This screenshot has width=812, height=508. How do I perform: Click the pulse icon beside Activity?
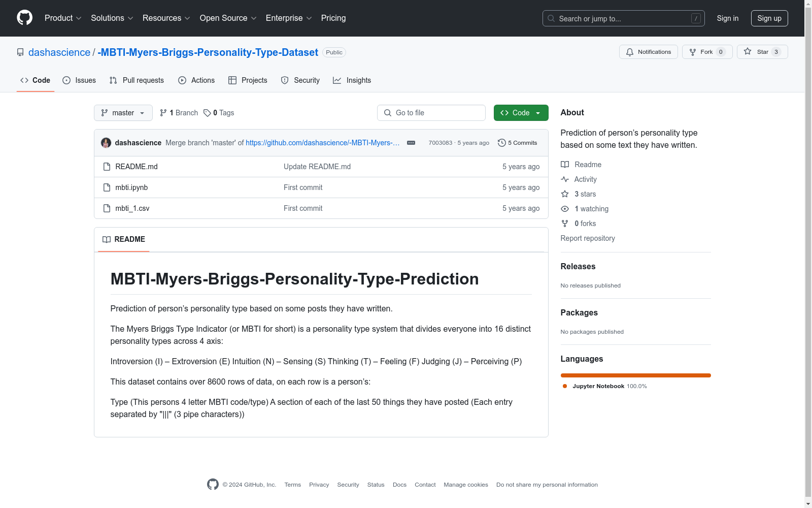[x=565, y=179]
